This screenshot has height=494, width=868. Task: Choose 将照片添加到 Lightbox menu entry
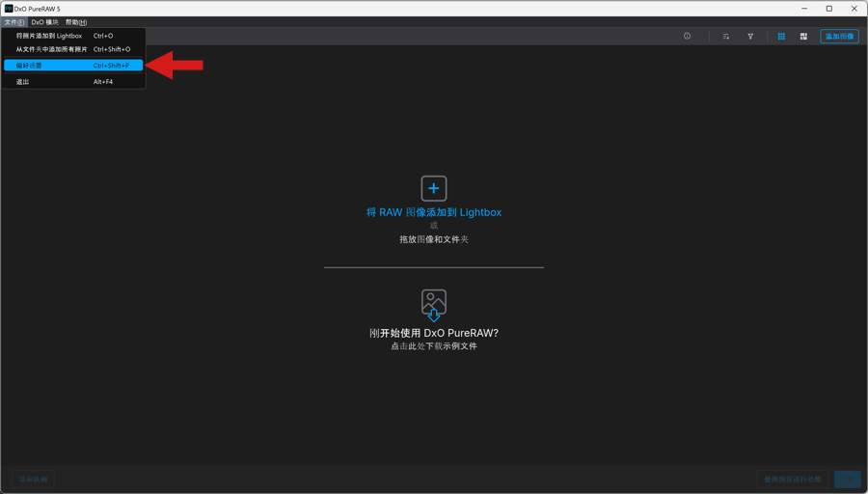(73, 36)
